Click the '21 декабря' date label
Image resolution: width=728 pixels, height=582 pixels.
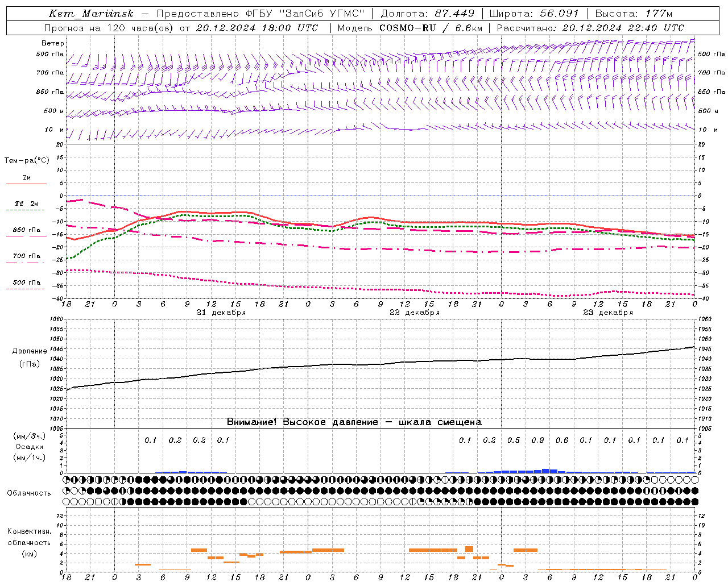221,313
